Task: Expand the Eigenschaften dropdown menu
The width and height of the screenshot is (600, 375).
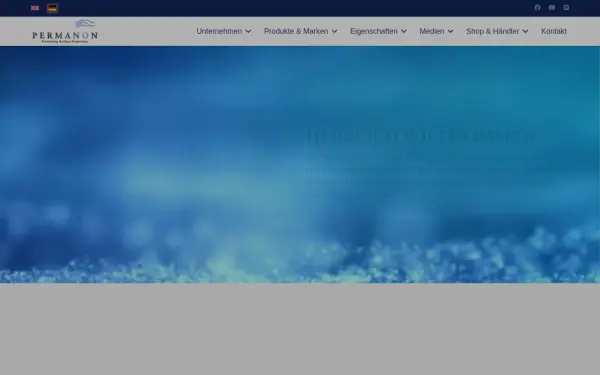Action: [x=378, y=31]
